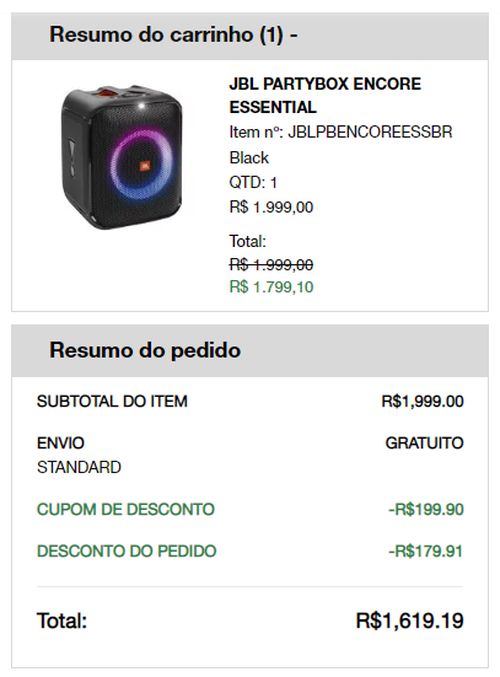Select the coupon discount amount -R$199.90
500x677 pixels.
pyautogui.click(x=426, y=509)
